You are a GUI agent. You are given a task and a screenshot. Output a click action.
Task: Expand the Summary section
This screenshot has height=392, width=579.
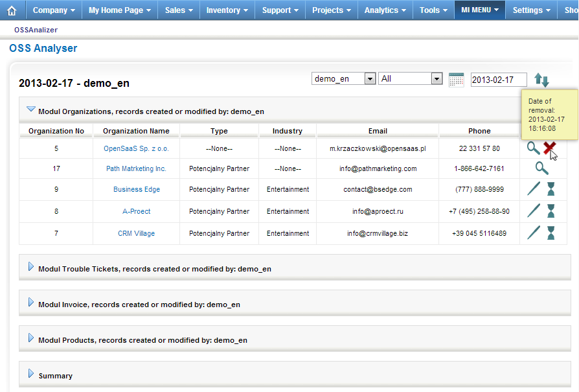[31, 373]
